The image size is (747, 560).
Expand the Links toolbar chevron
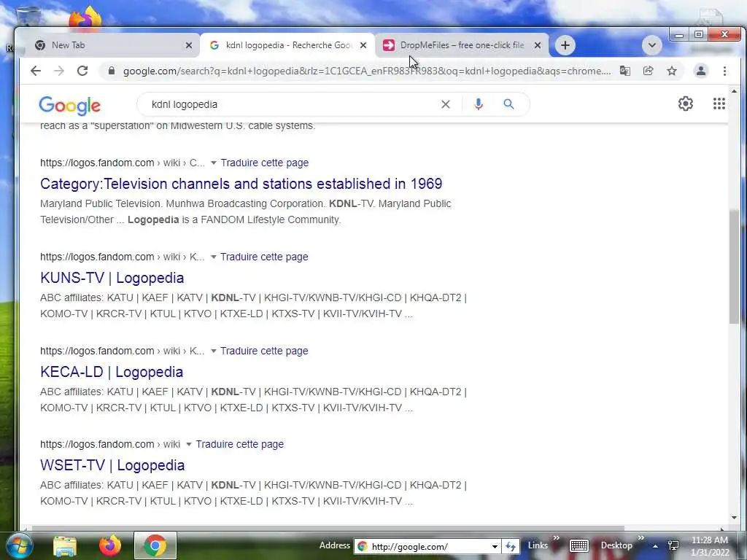point(556,538)
